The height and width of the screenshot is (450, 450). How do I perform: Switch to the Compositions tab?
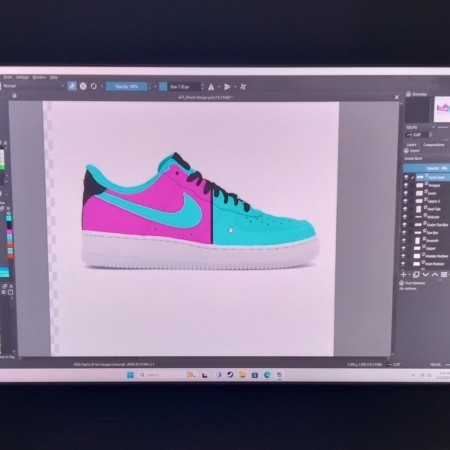click(x=433, y=145)
